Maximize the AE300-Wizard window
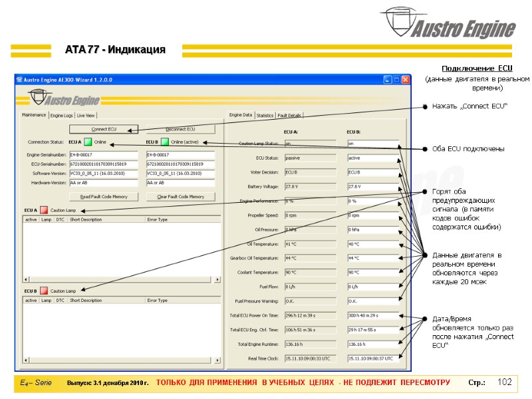 tap(396, 80)
